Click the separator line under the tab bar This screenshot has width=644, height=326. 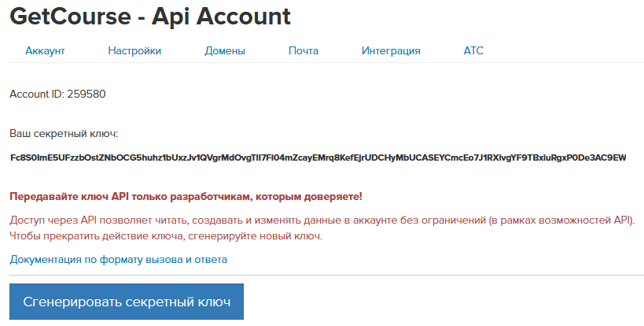click(x=326, y=63)
